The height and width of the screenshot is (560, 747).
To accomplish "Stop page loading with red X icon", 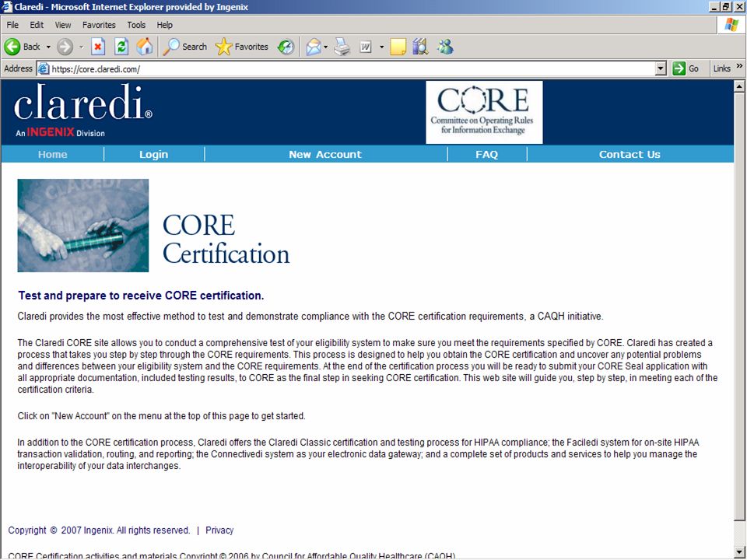I will [x=98, y=47].
